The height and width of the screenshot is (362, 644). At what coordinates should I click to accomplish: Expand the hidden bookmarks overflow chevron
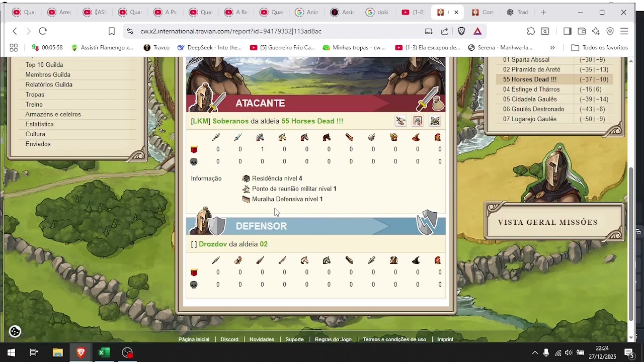click(x=552, y=48)
